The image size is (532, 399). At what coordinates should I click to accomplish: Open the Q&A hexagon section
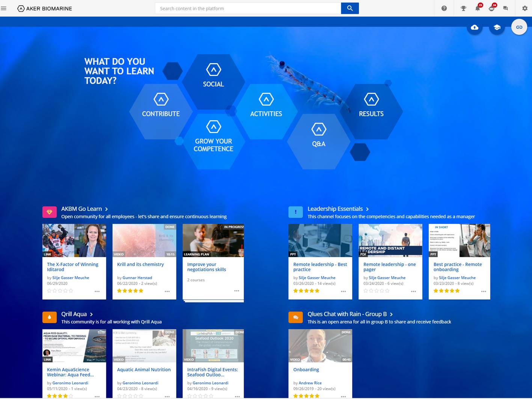tap(319, 136)
